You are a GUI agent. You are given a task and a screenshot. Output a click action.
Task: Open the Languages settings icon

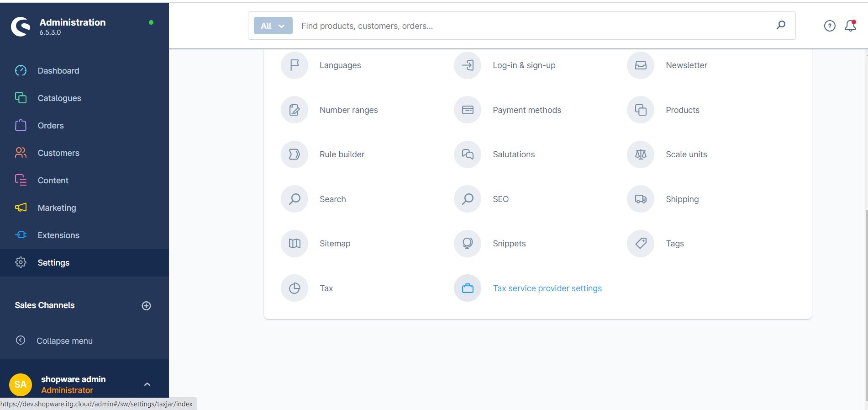click(x=295, y=65)
